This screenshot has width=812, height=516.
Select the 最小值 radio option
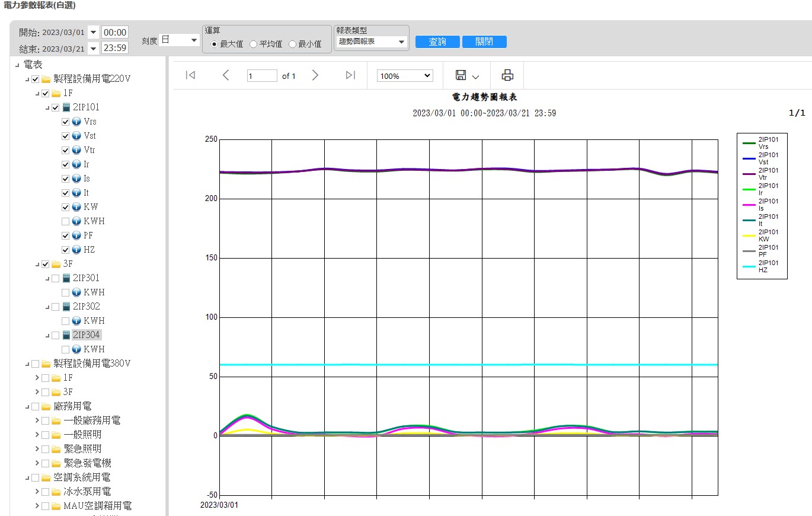292,44
